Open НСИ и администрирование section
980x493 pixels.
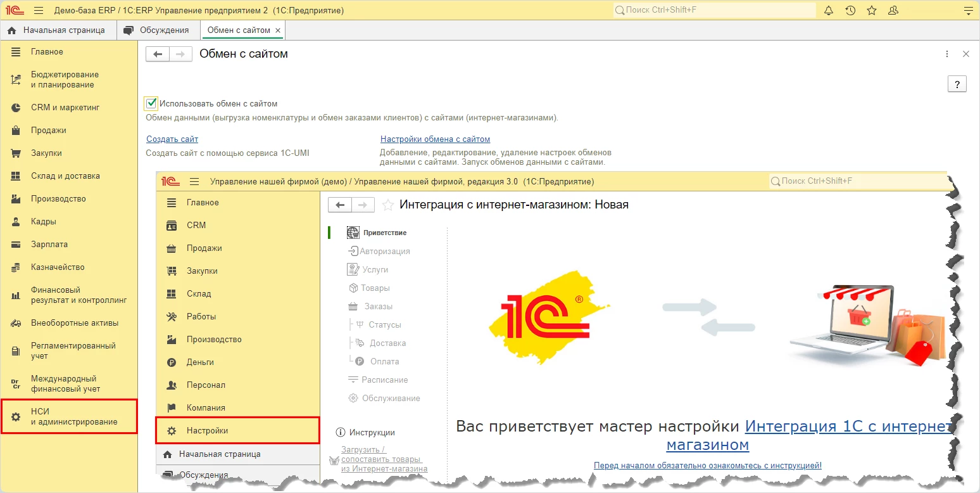(69, 417)
